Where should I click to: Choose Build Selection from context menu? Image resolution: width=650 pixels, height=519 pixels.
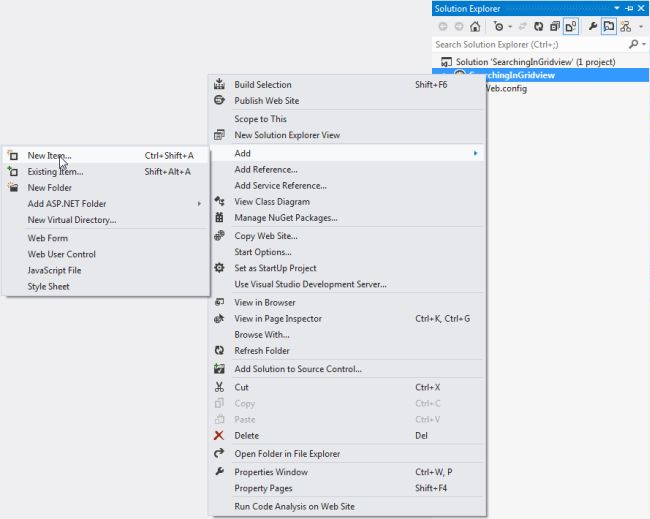(347, 85)
